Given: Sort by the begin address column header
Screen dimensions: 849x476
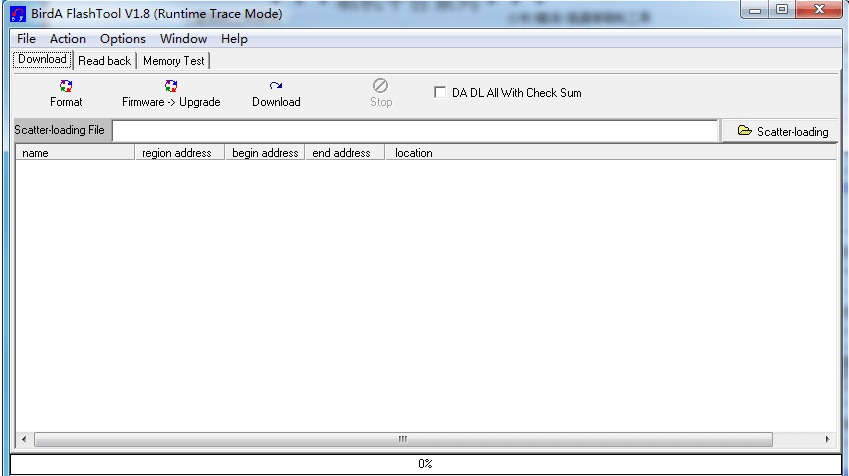Looking at the screenshot, I should 265,153.
